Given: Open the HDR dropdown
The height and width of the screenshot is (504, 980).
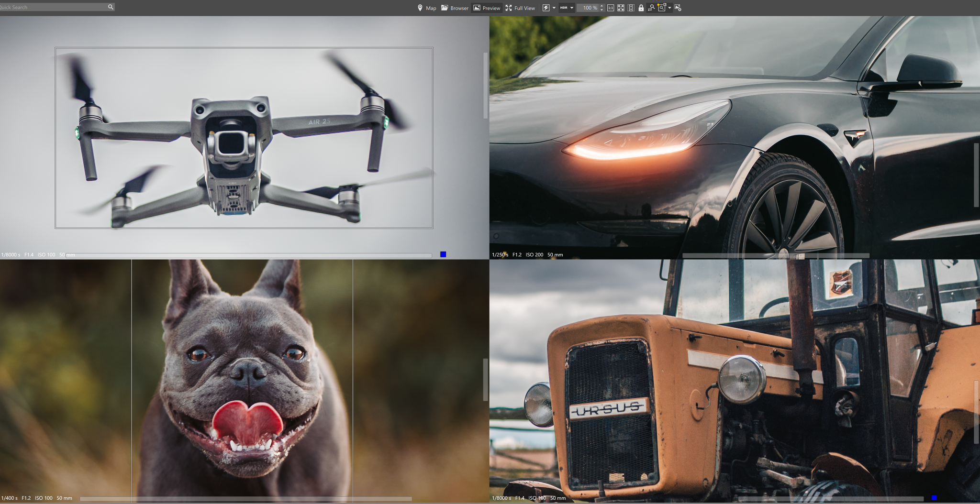Looking at the screenshot, I should (567, 8).
